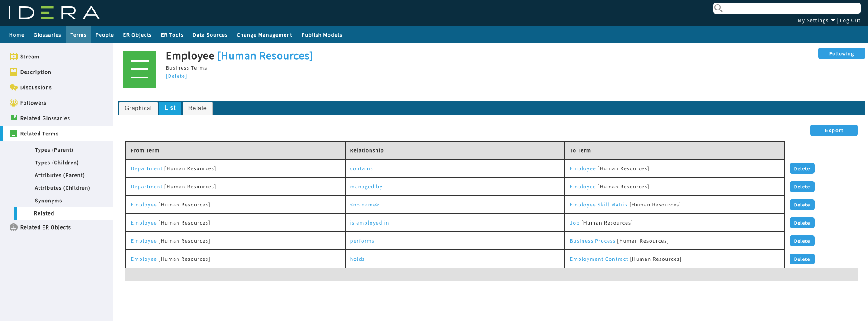The width and height of the screenshot is (868, 321).
Task: Open the Glossaries menu
Action: [47, 35]
